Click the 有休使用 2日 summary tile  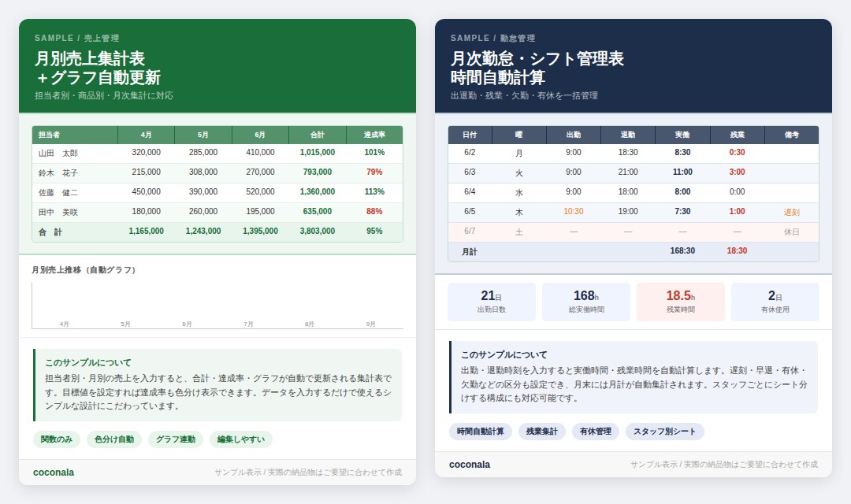(775, 302)
